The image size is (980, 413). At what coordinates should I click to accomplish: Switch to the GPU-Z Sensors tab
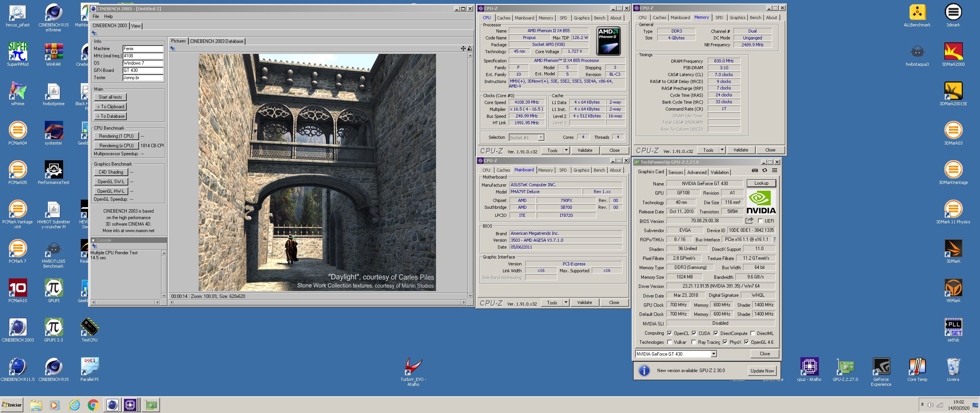tap(676, 172)
